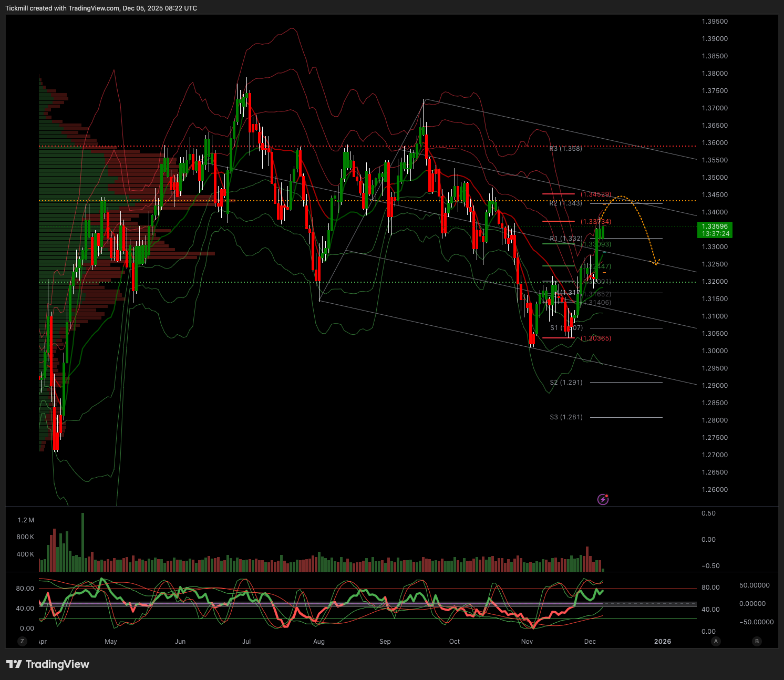Viewport: 784px width, 680px height.
Task: Click the circled A auto-scale icon
Action: tap(716, 641)
